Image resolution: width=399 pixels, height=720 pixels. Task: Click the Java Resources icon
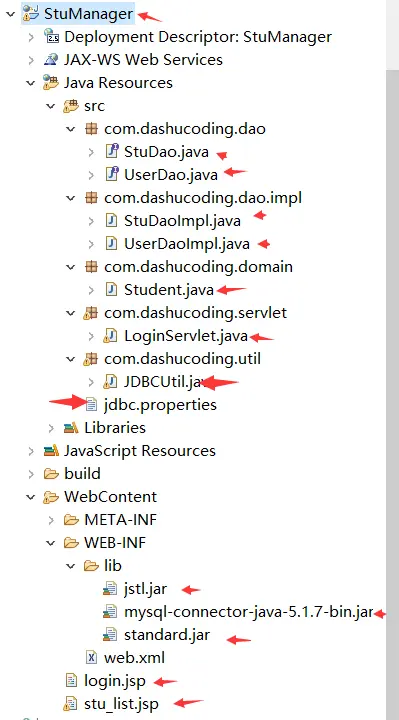point(51,83)
